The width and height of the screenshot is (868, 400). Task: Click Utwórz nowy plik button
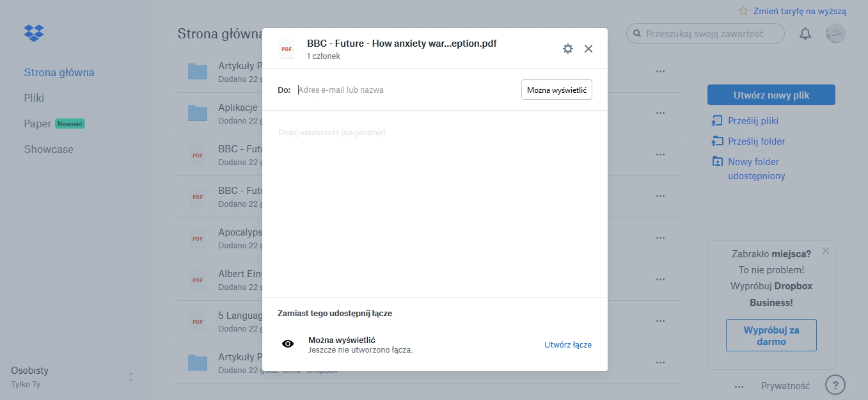tap(771, 95)
